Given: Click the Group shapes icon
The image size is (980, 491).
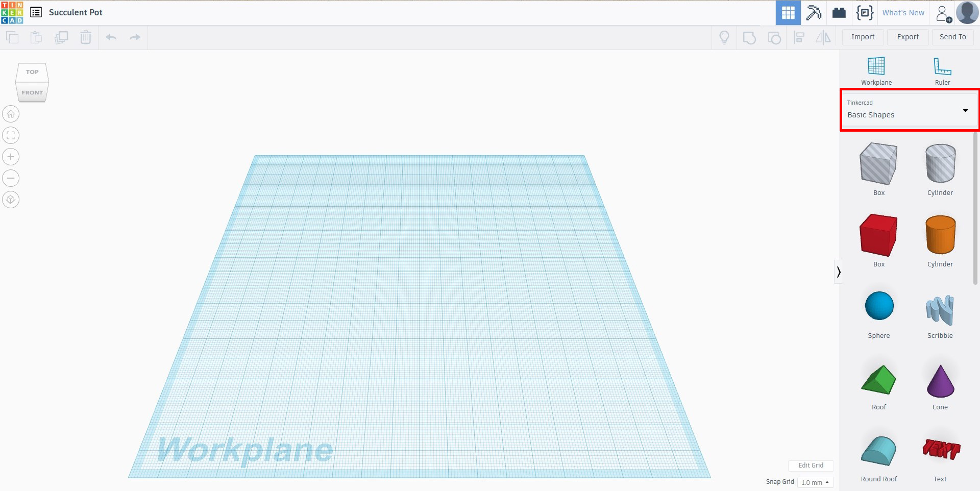Looking at the screenshot, I should [749, 38].
